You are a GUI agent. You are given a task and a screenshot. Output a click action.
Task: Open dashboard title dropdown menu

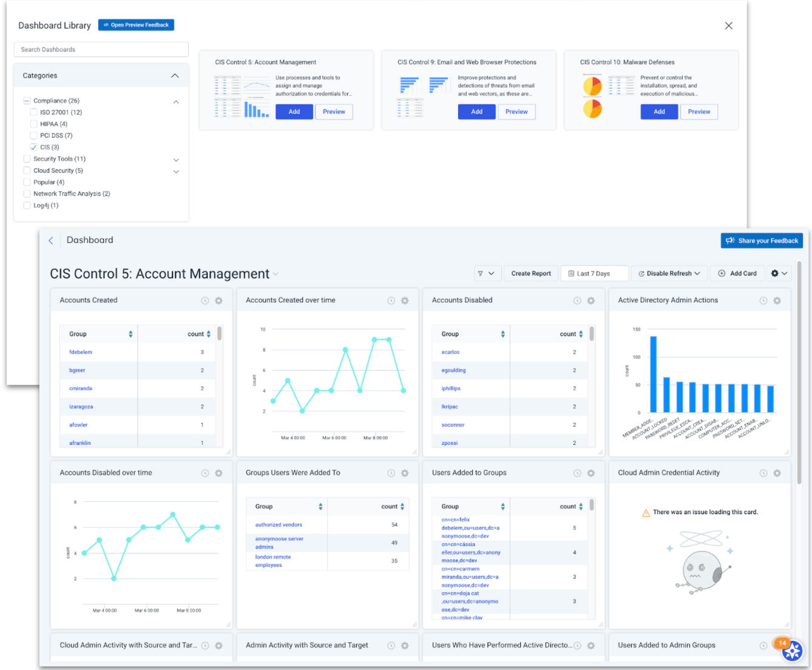click(x=276, y=274)
